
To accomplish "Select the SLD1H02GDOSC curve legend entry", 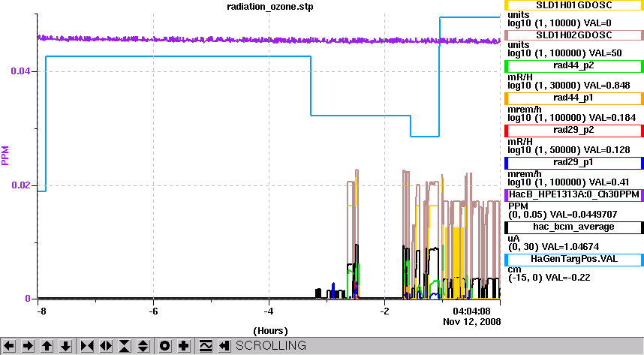I will click(573, 35).
